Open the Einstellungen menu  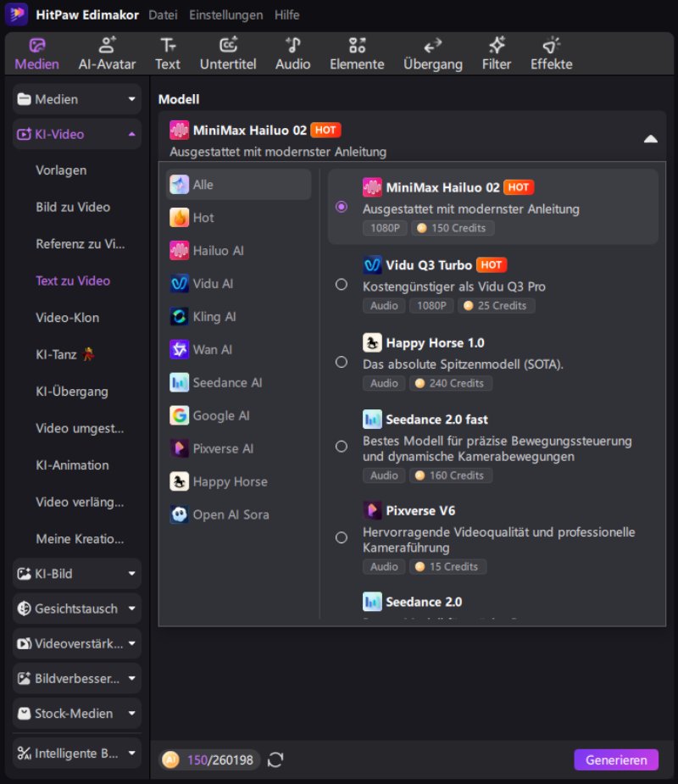tap(226, 15)
